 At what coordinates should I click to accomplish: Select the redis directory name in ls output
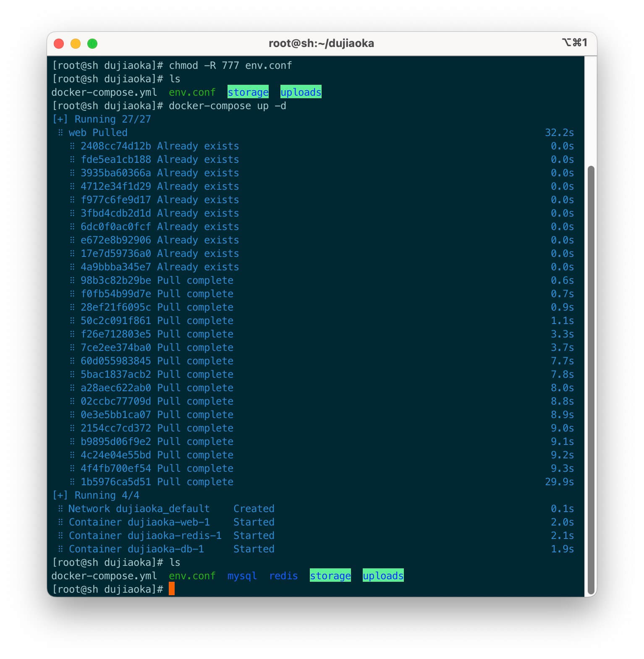click(283, 576)
